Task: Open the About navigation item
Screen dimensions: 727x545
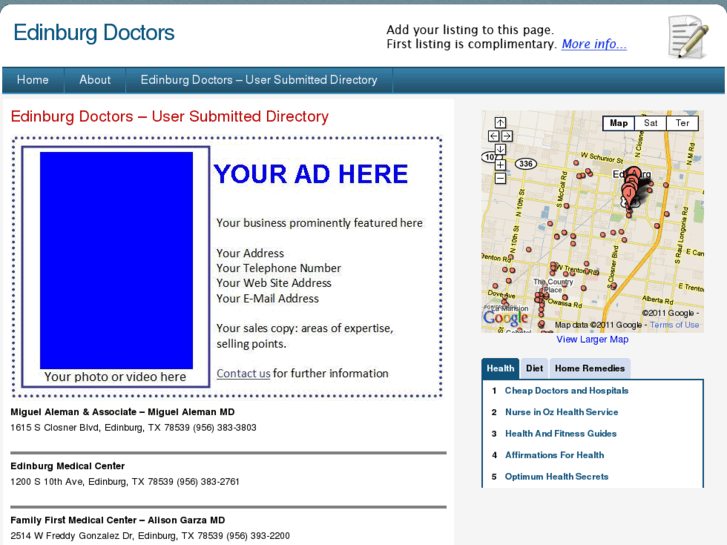Action: click(95, 80)
